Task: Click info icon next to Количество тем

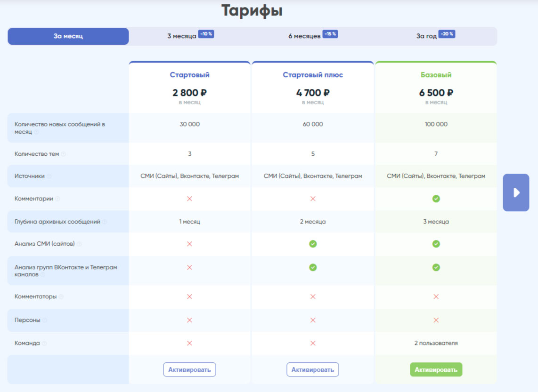Action: click(64, 154)
